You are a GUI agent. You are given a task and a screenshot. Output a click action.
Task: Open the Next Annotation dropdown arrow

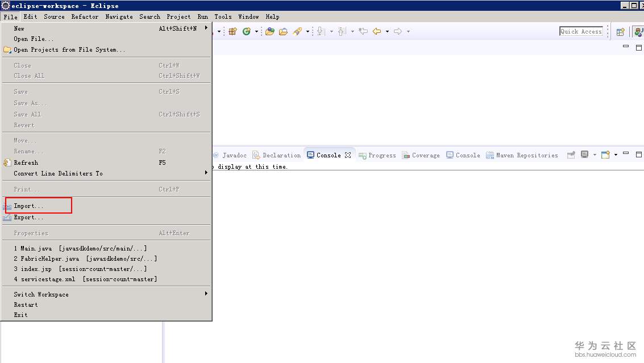[x=331, y=32]
